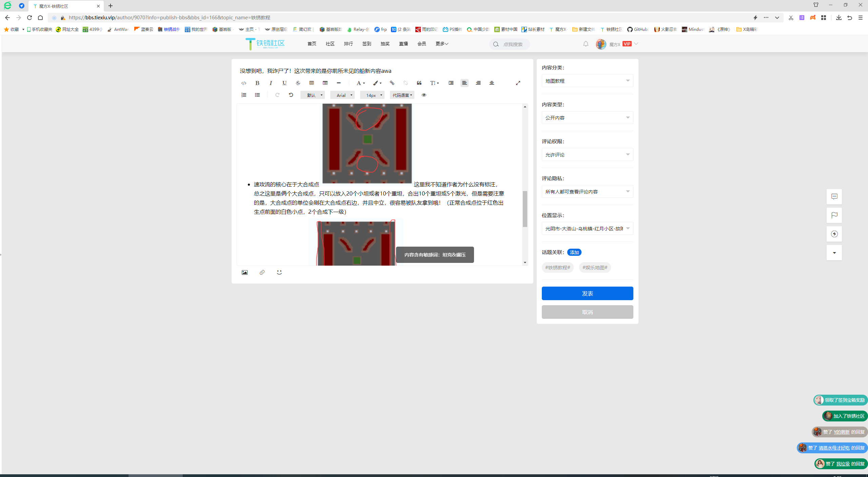
Task: Insert a hyperlink with the link tool
Action: [392, 83]
